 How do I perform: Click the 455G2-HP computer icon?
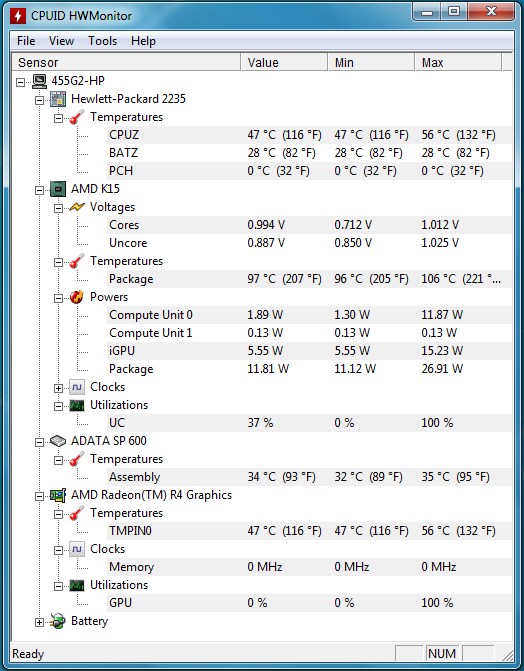(x=39, y=81)
